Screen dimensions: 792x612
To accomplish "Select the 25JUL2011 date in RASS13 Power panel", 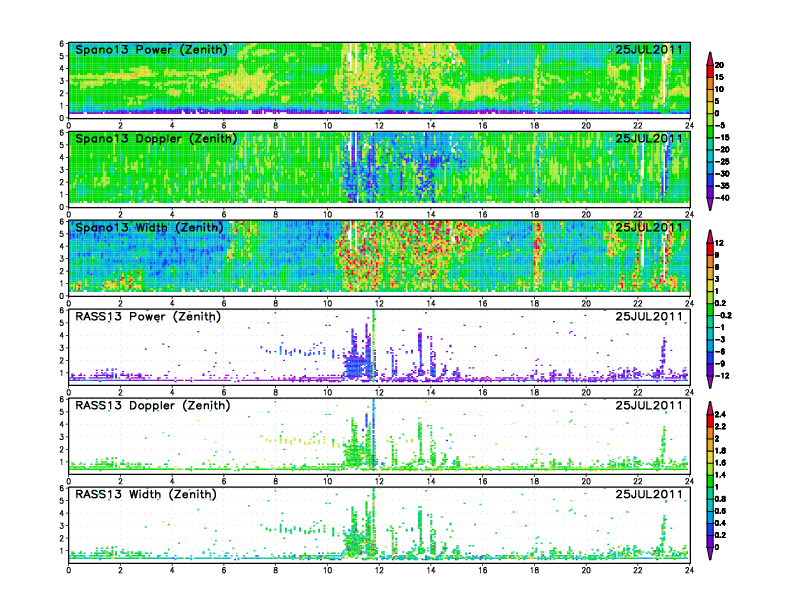I will point(649,317).
